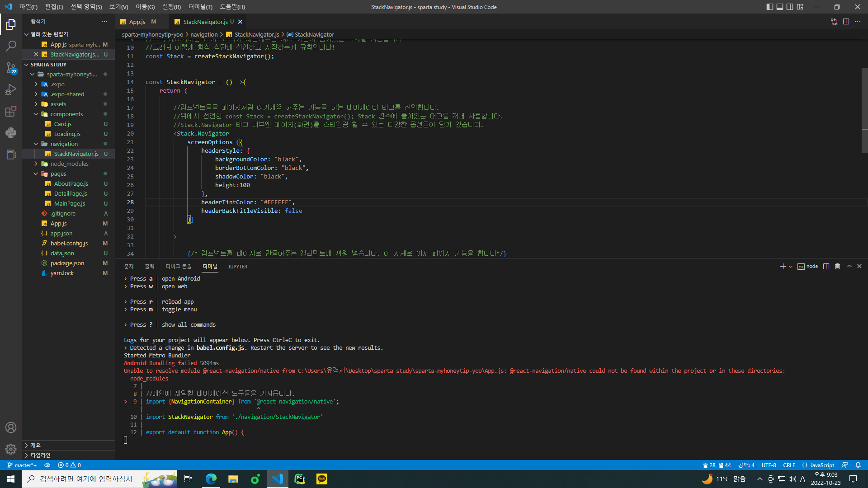The width and height of the screenshot is (868, 488).
Task: Open the Python view in activity bar
Action: pos(11,133)
